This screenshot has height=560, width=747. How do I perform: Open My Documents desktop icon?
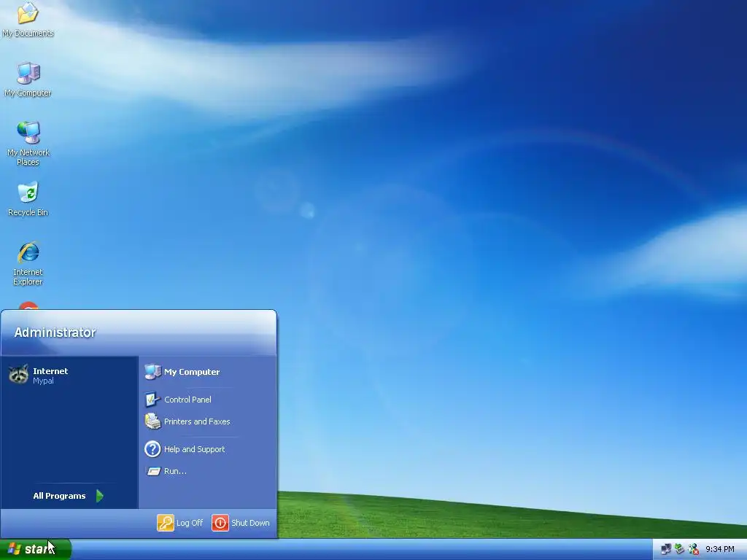(x=28, y=19)
